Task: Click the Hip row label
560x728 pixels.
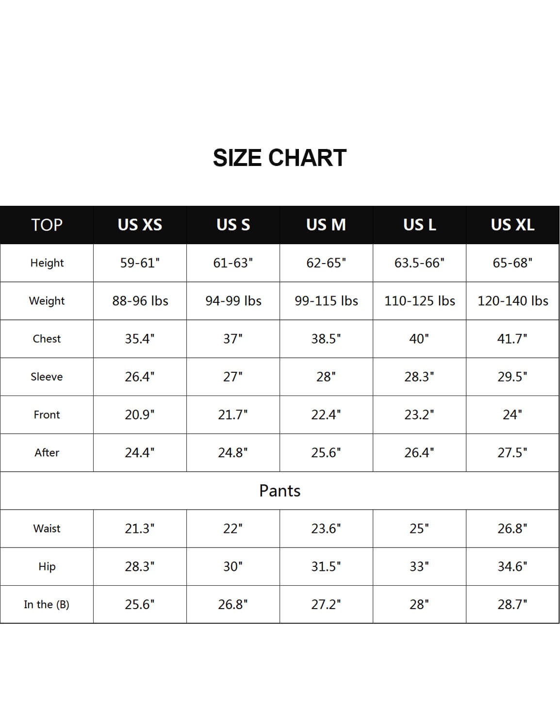Action: tap(47, 566)
